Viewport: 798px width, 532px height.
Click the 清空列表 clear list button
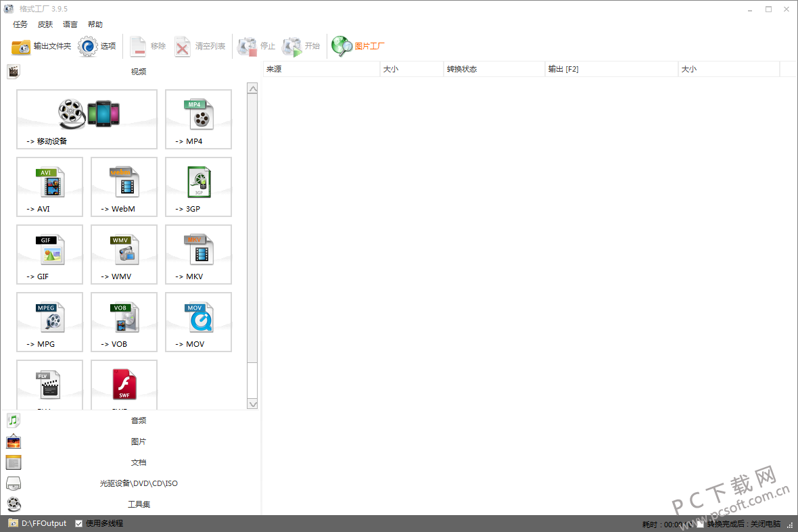point(200,46)
